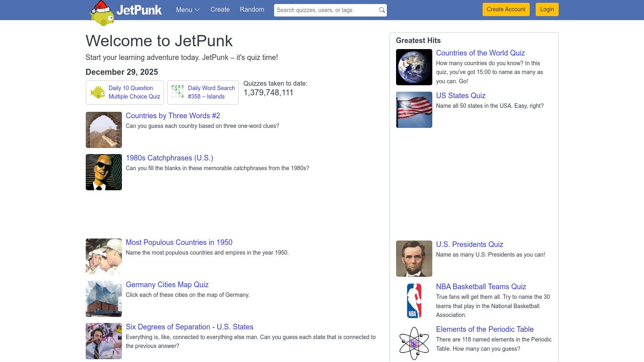Click the Great Wall thumbnail image
The height and width of the screenshot is (362, 644).
pos(103,130)
